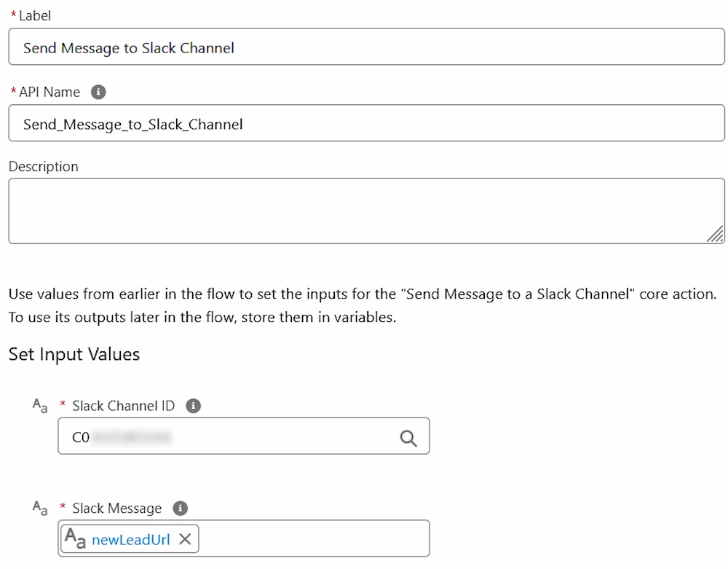Click the Label input field
The height and width of the screenshot is (569, 728).
pos(366,47)
